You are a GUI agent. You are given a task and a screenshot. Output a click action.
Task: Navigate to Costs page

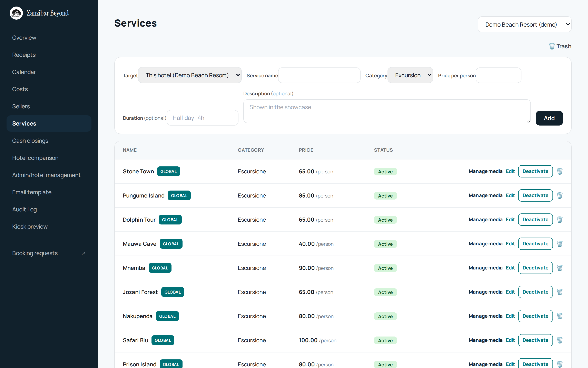tap(49, 89)
